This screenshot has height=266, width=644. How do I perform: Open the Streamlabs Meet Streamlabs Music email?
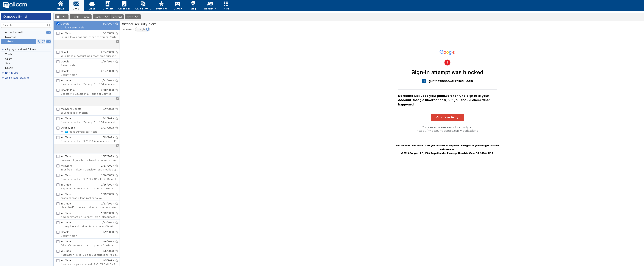pos(86,130)
